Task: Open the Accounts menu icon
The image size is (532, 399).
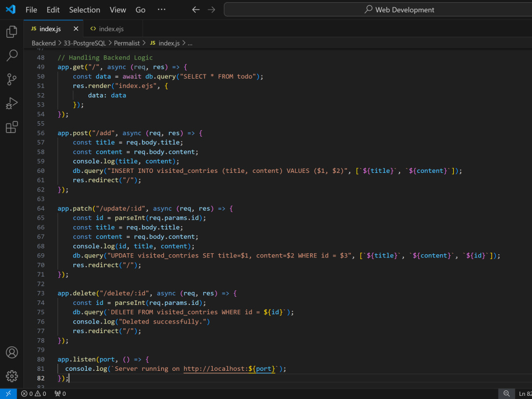Action: (x=12, y=352)
